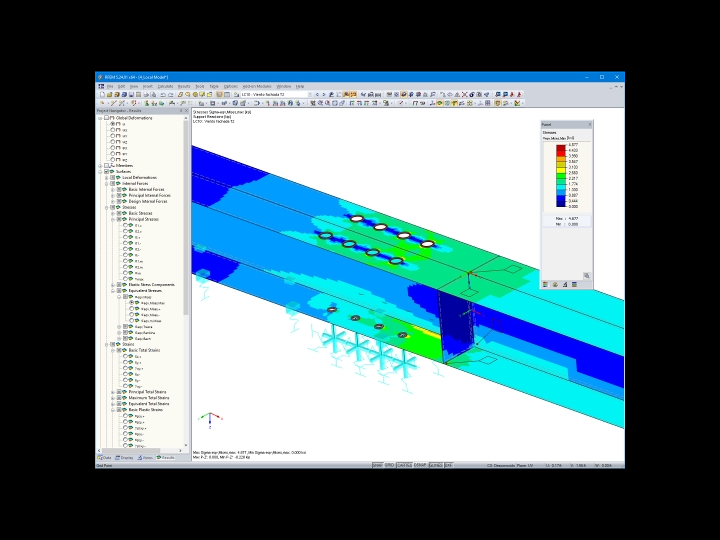Go to next load case arrow
Image resolution: width=720 pixels, height=540 pixels.
point(324,95)
